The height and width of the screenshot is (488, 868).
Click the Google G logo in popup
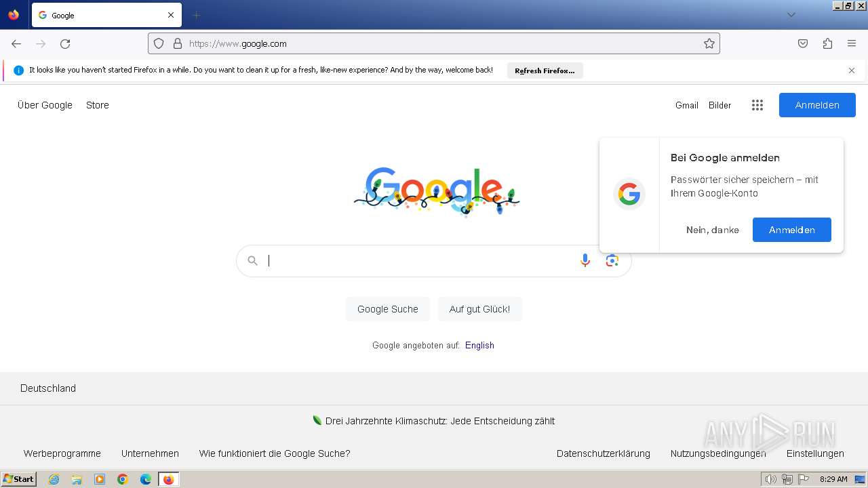629,195
